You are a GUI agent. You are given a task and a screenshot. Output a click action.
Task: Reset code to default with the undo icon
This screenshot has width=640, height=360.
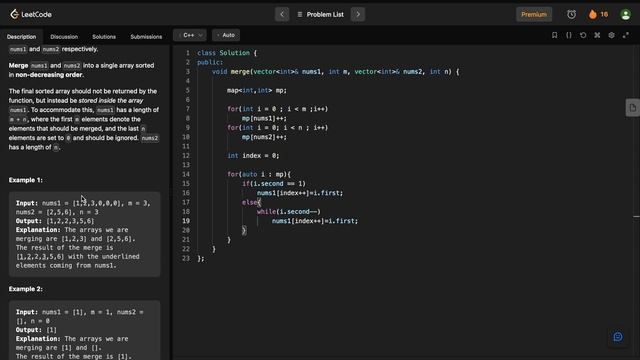tap(583, 35)
